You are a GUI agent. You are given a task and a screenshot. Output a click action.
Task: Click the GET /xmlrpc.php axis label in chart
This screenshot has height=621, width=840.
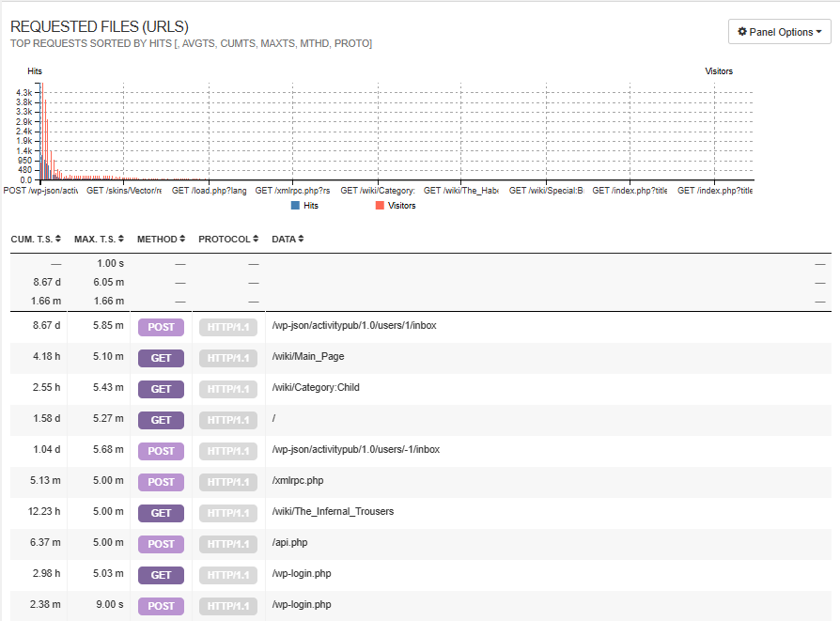292,191
